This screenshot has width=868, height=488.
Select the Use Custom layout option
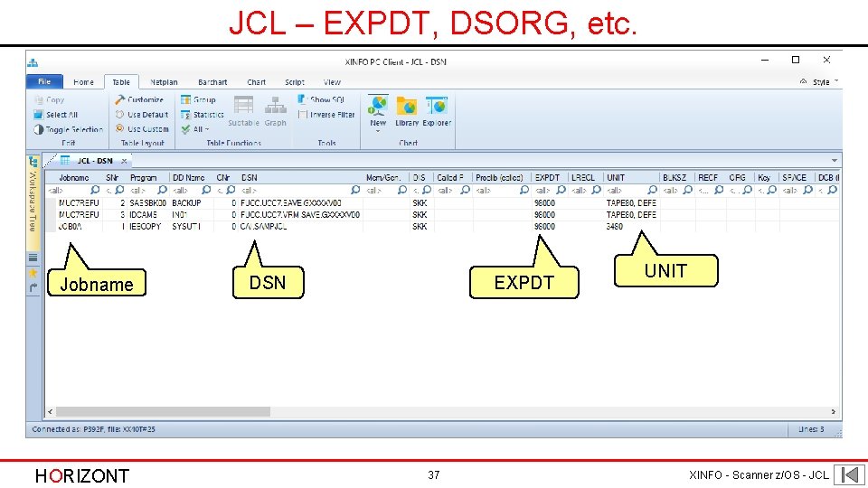[142, 129]
